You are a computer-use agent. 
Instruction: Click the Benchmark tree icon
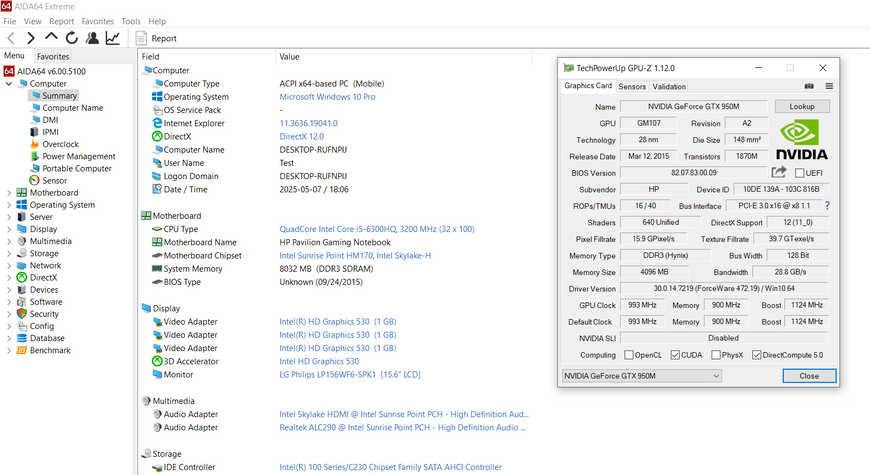(22, 350)
